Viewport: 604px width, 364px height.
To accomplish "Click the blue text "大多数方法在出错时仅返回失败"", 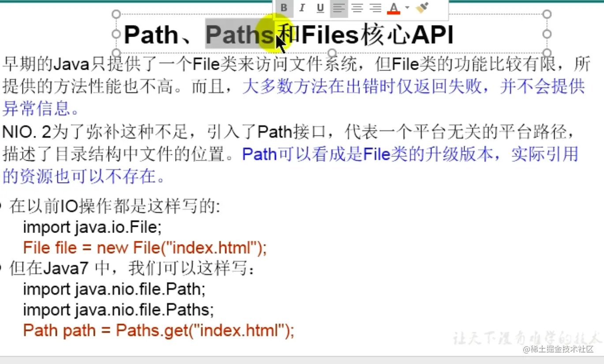I will point(362,86).
